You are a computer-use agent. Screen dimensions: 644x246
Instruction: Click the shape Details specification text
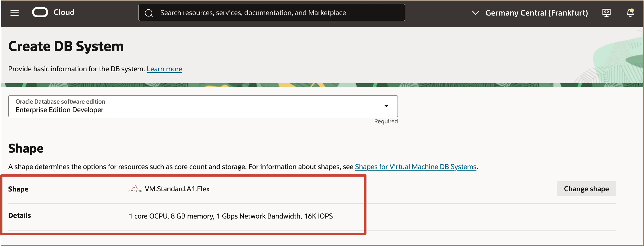click(230, 216)
